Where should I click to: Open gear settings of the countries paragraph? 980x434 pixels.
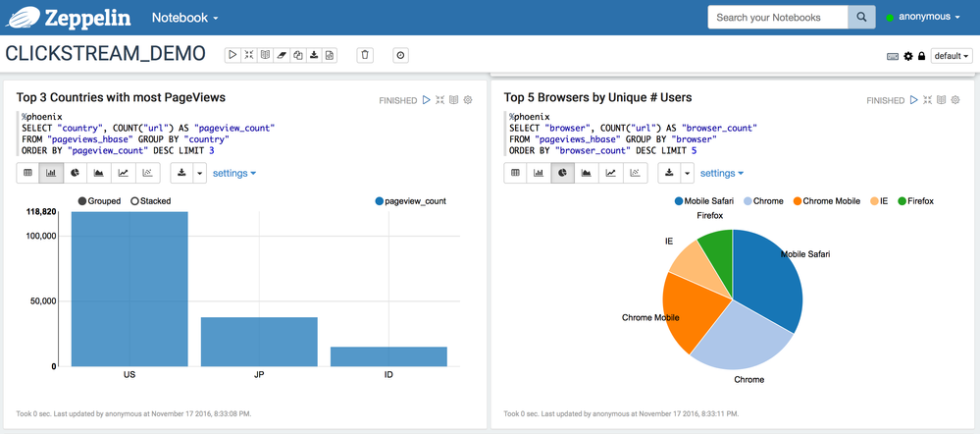click(468, 100)
